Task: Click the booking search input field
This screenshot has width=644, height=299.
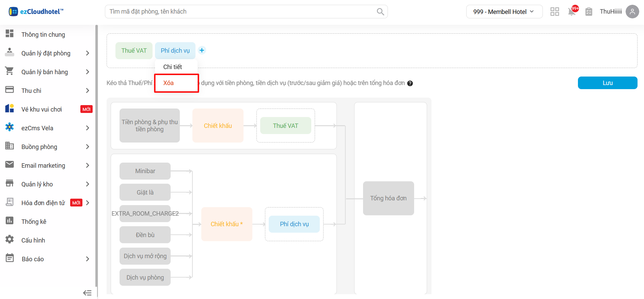Action: (238, 12)
